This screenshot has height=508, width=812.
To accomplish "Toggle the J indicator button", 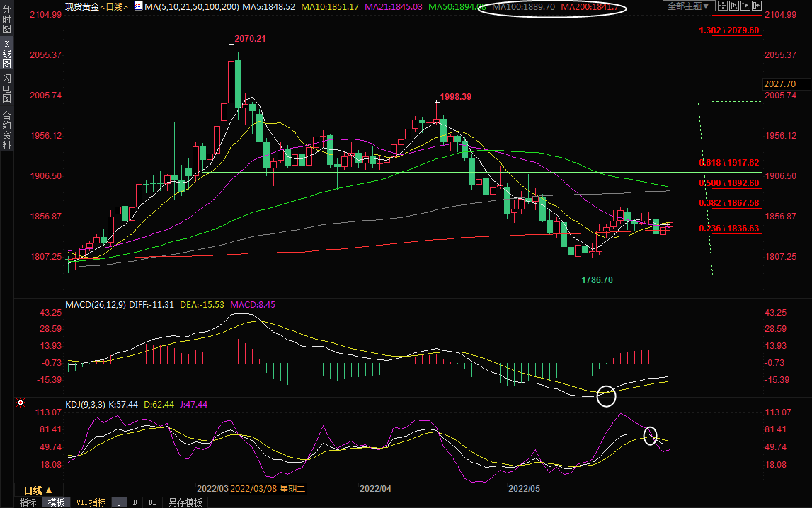I will (x=120, y=502).
